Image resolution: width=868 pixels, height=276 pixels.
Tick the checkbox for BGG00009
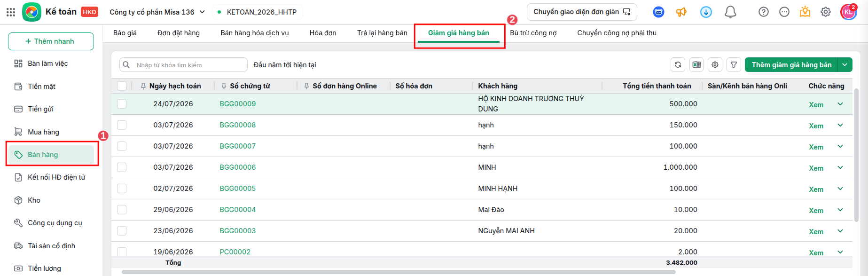pos(122,104)
